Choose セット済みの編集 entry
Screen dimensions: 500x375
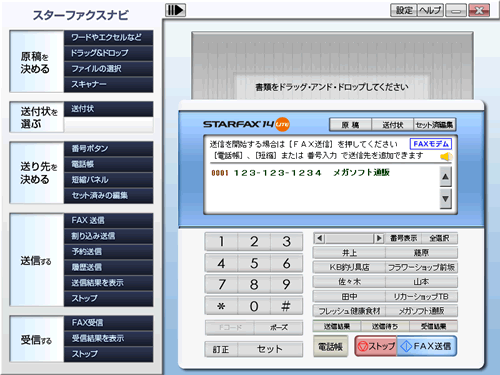(108, 196)
